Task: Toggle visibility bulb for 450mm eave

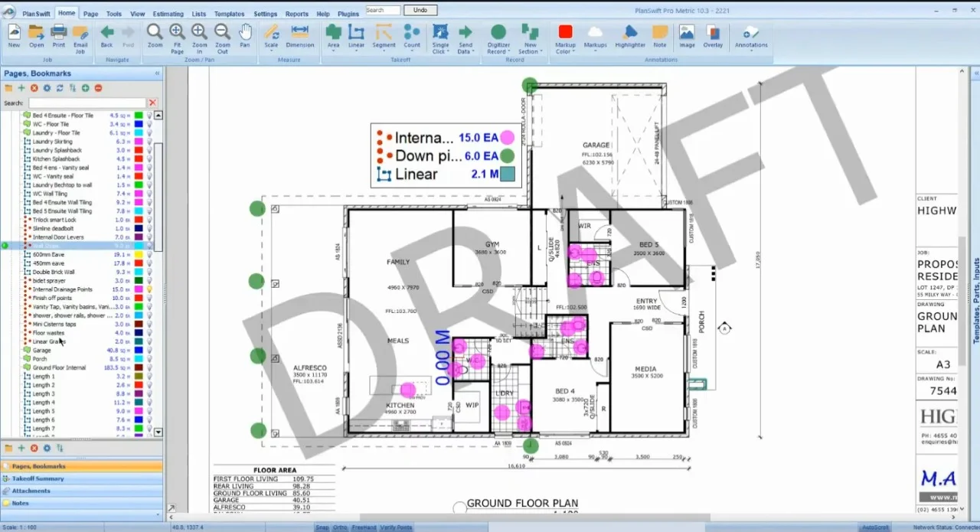Action: click(x=149, y=263)
